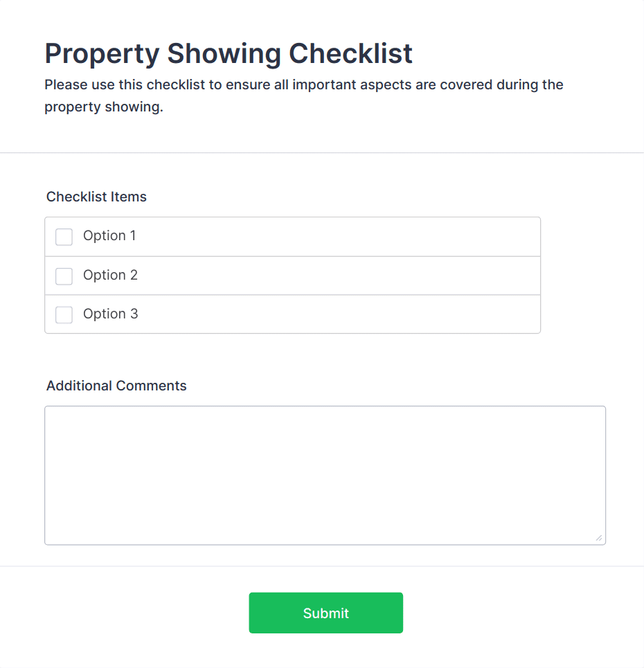Click the 'Option 1' label text
Image resolution: width=644 pixels, height=668 pixels.
pyautogui.click(x=109, y=236)
